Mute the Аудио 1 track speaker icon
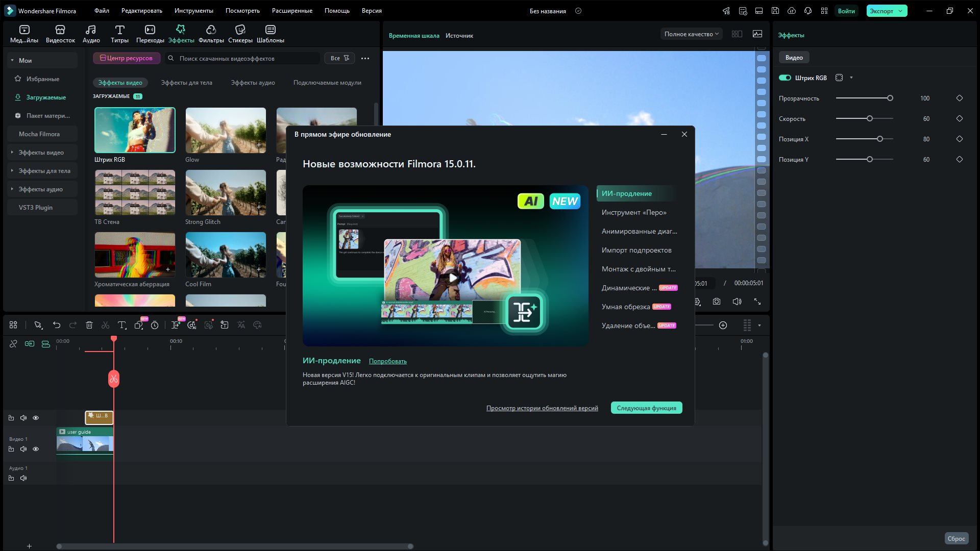 [x=23, y=479]
